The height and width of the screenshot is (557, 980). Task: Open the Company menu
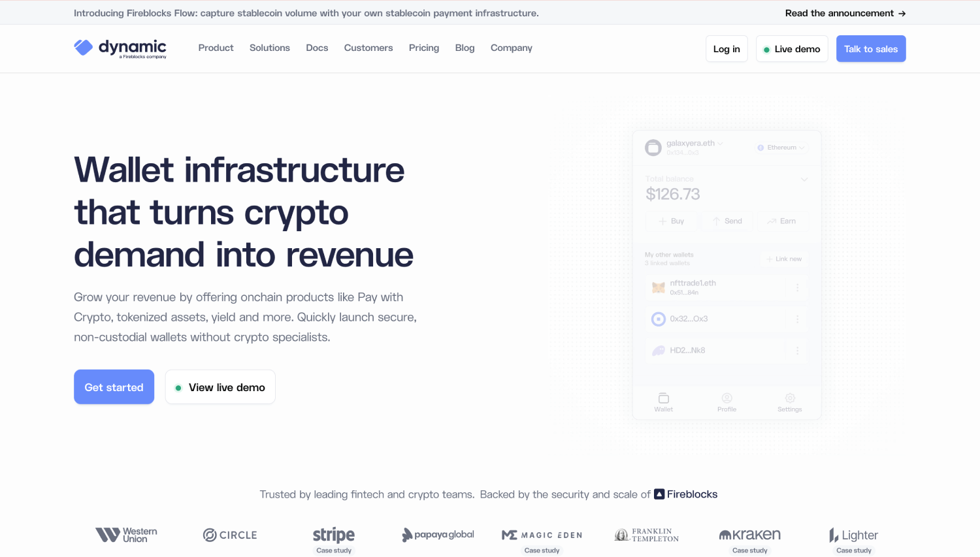click(x=512, y=48)
